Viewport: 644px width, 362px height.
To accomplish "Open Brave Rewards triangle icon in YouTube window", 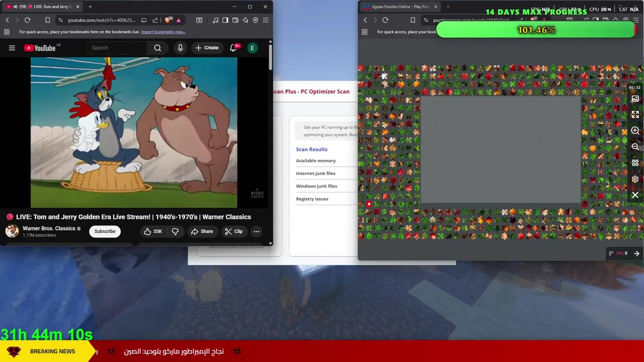I will click(178, 20).
